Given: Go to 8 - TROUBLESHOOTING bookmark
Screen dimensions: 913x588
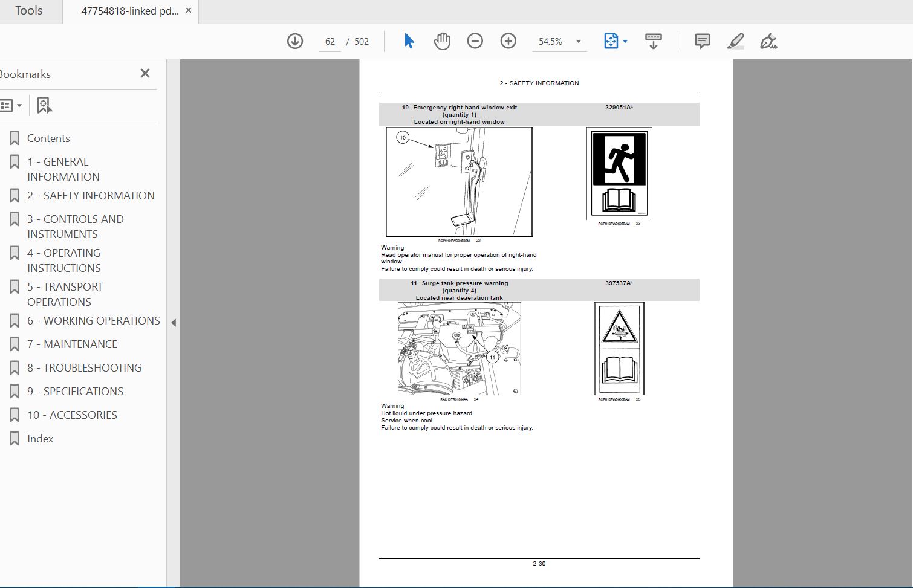Looking at the screenshot, I should click(x=84, y=368).
